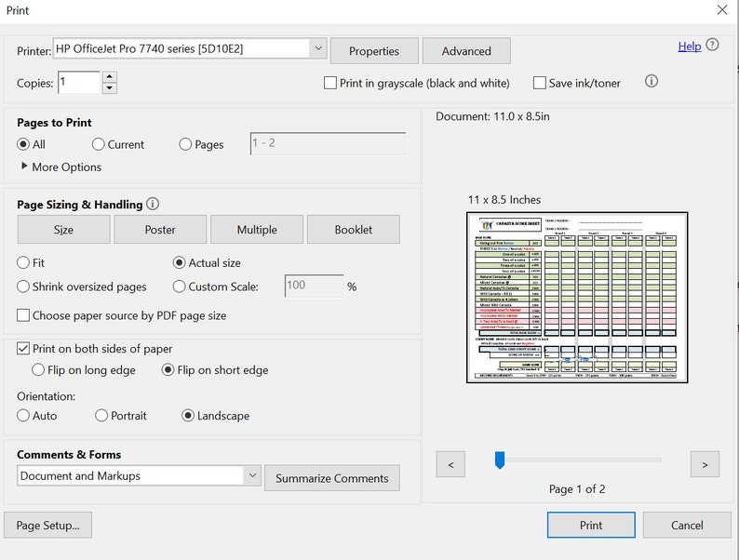This screenshot has width=739, height=560.
Task: Click the page preview slider handle
Action: tap(500, 460)
